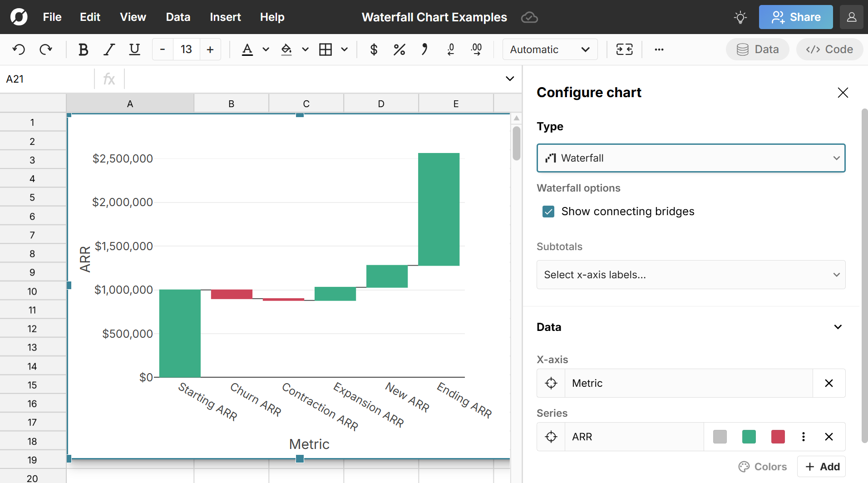Disable Show connecting bridges
868x483 pixels.
(548, 211)
